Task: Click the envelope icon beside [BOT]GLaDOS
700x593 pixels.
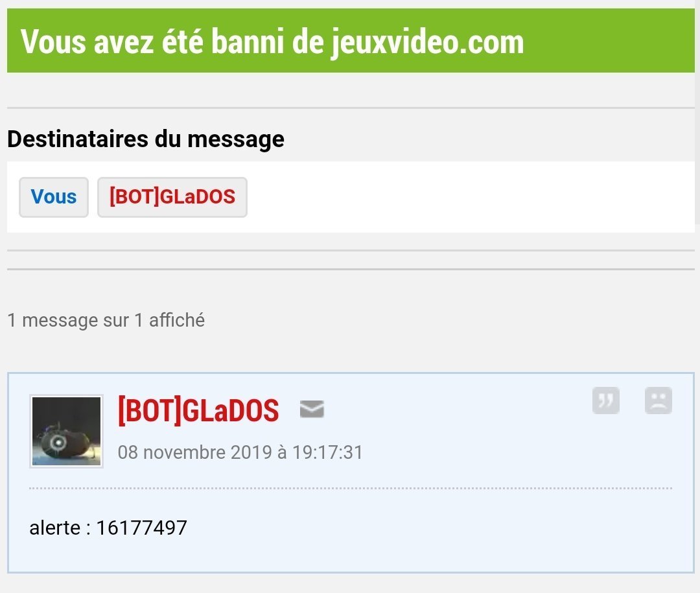Action: 312,409
